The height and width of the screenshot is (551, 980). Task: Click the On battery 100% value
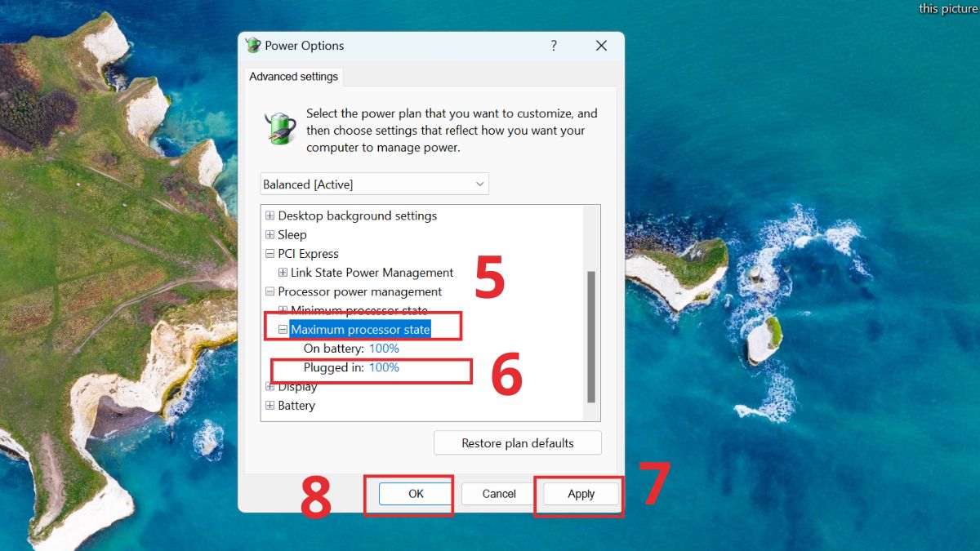[x=384, y=349]
